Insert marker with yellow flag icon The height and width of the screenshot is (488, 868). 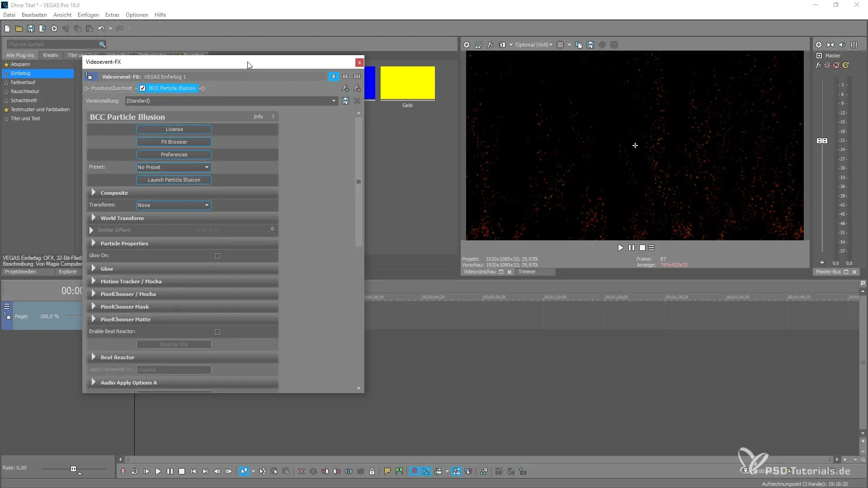pyautogui.click(x=387, y=471)
